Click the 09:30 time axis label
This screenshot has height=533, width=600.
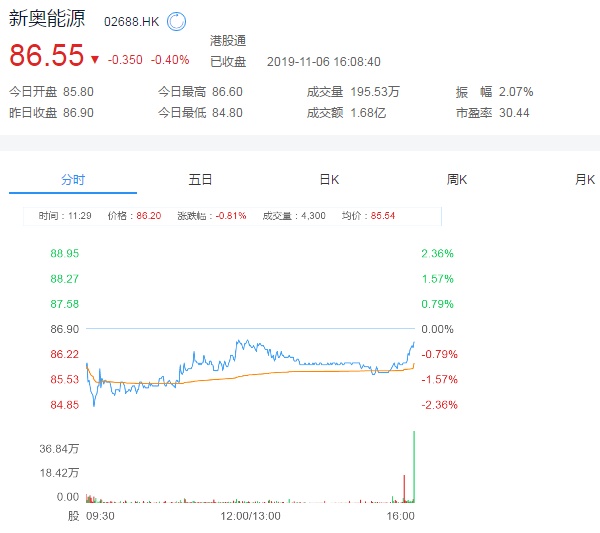100,516
